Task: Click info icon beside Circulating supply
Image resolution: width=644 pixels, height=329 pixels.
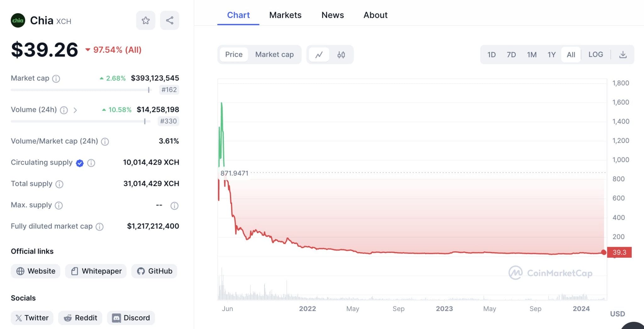Action: point(91,163)
